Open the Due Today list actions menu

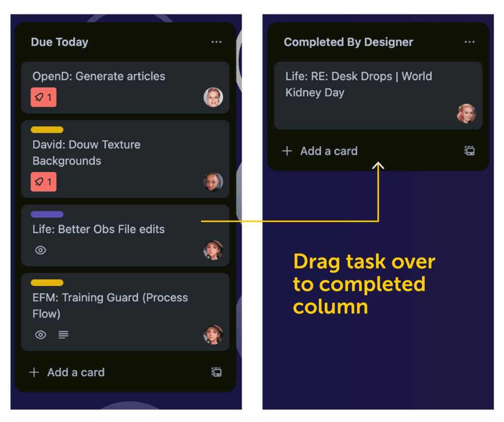(216, 42)
